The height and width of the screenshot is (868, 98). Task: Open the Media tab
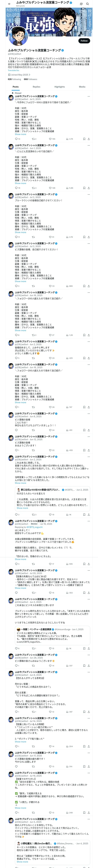click(x=82, y=87)
